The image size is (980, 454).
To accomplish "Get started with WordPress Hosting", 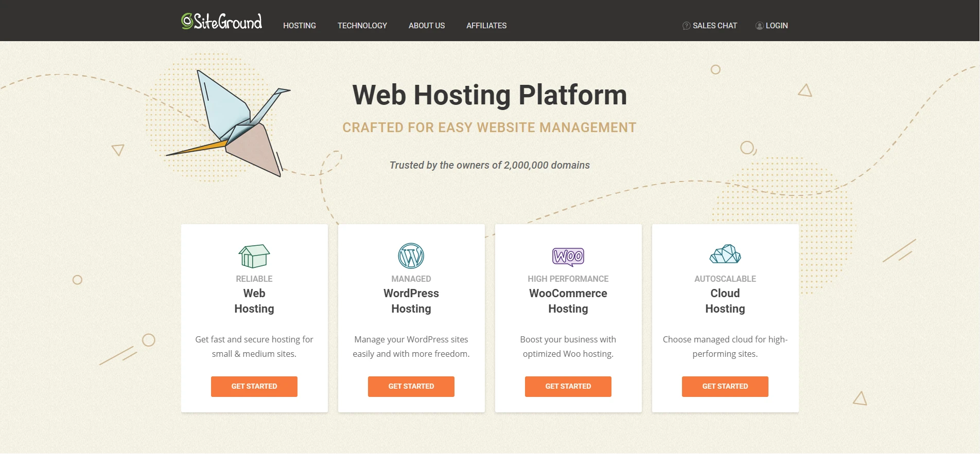I will pyautogui.click(x=411, y=387).
